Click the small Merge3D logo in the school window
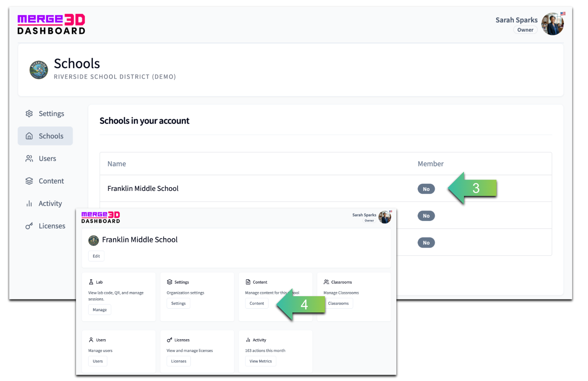Viewport: 588px width, 381px height. click(x=101, y=217)
